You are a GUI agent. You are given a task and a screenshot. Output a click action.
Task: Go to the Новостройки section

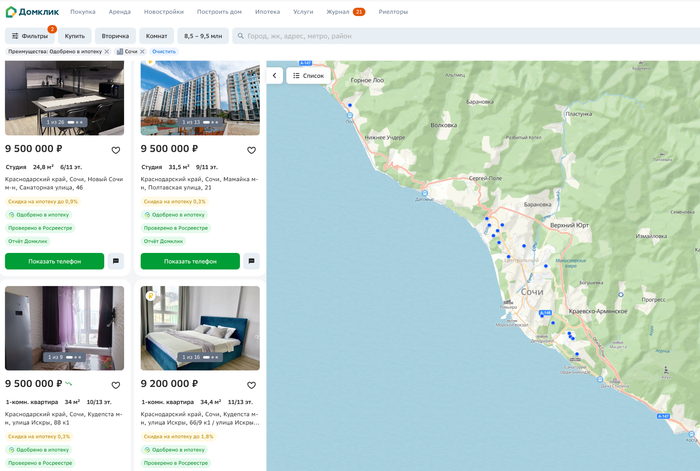[164, 11]
